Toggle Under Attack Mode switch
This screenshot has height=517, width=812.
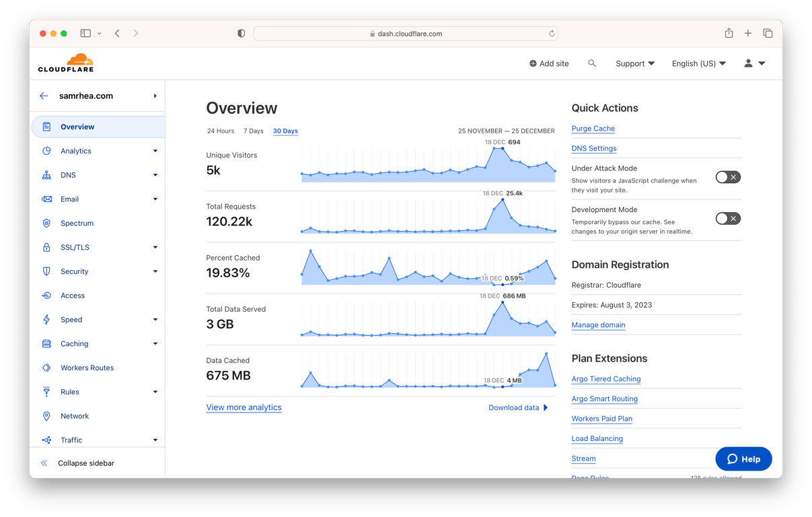tap(728, 177)
